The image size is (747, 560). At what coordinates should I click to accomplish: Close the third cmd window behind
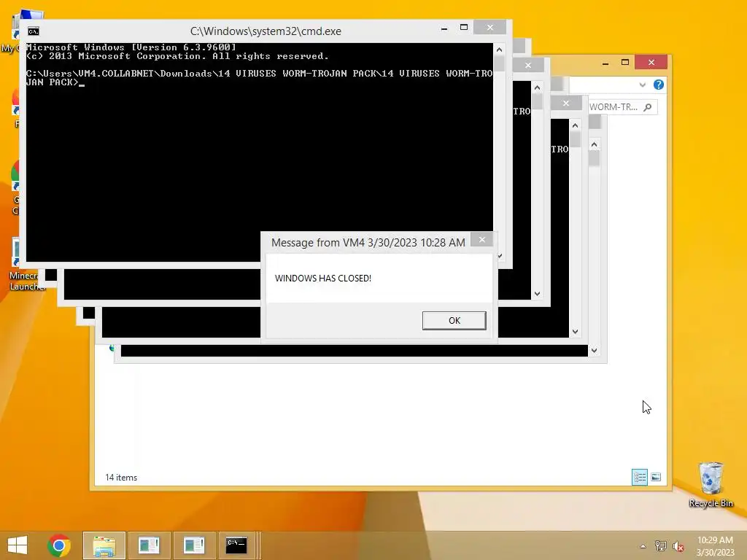566,103
